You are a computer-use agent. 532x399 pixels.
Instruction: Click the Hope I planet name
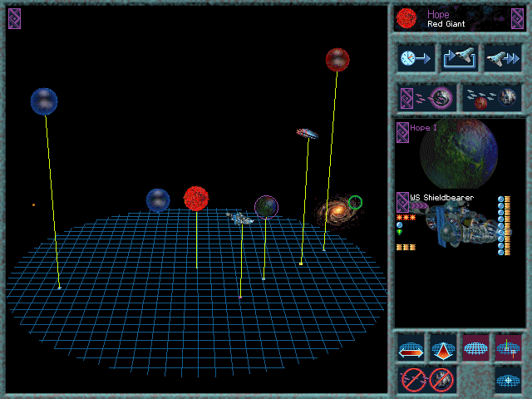point(423,128)
